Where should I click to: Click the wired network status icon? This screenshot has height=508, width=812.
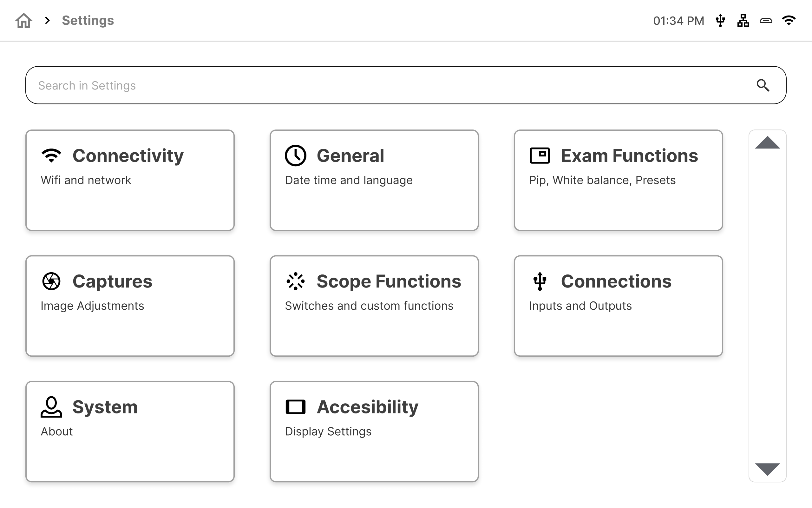tap(743, 21)
